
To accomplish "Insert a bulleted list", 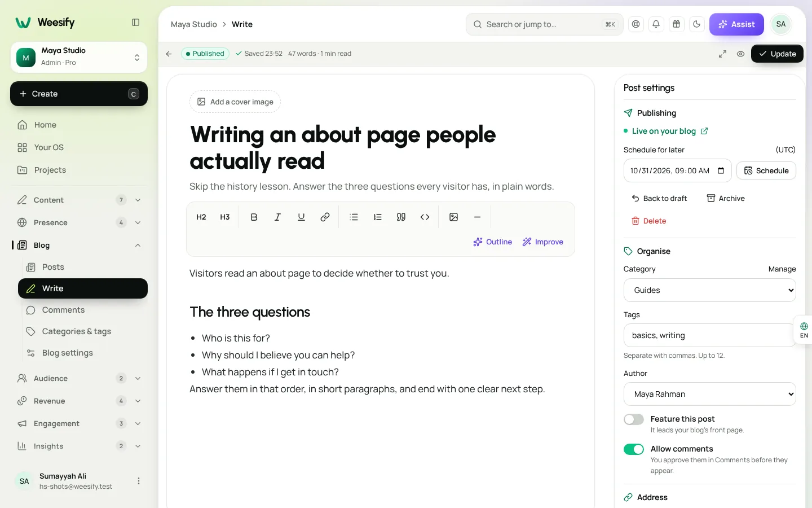I will 354,217.
